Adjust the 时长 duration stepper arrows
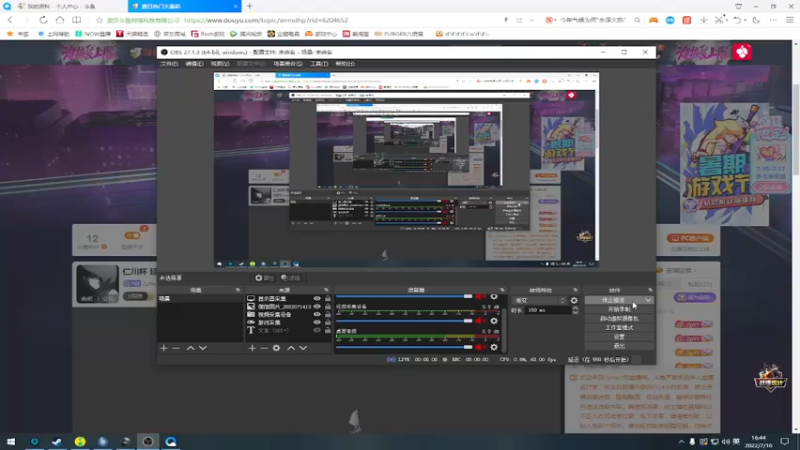Viewport: 800px width, 450px height. click(576, 310)
